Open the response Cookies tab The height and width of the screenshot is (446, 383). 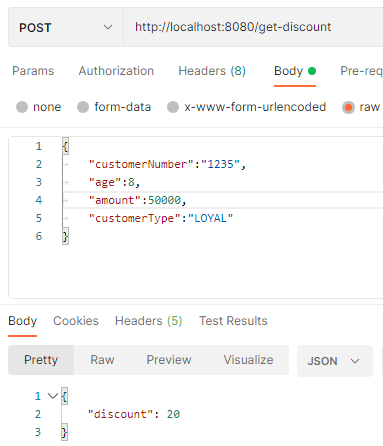(76, 321)
